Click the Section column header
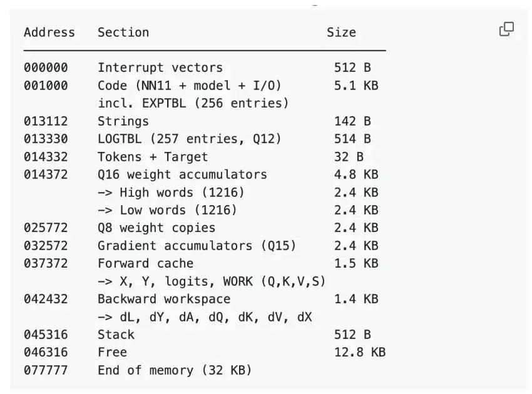Screen dimensions: 532x394 (123, 33)
